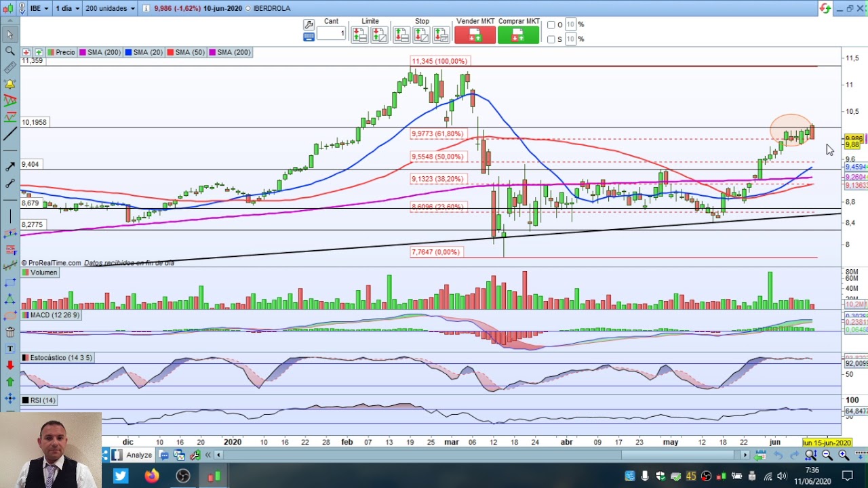Viewport: 868px width, 488px height.
Task: Place first Límite order icon
Action: pos(359,35)
